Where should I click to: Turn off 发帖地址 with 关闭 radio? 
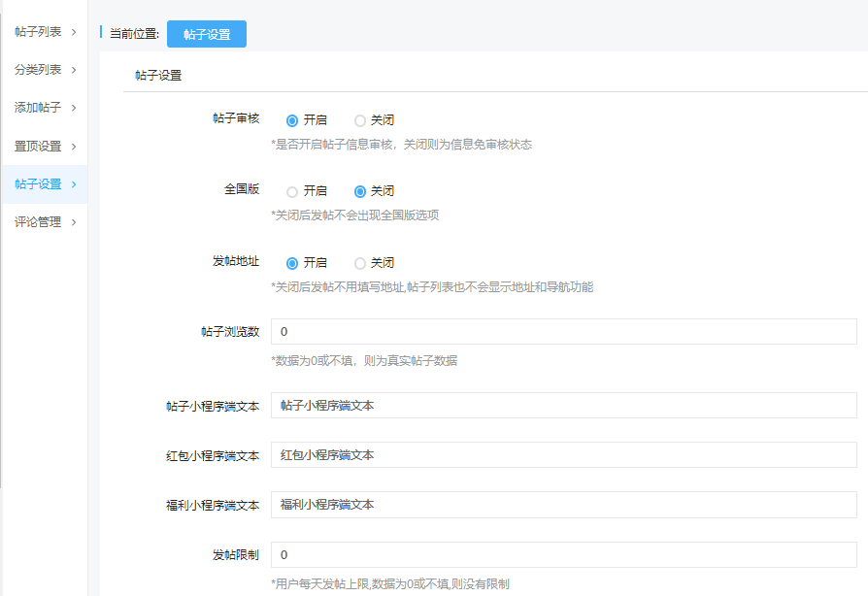click(x=360, y=263)
